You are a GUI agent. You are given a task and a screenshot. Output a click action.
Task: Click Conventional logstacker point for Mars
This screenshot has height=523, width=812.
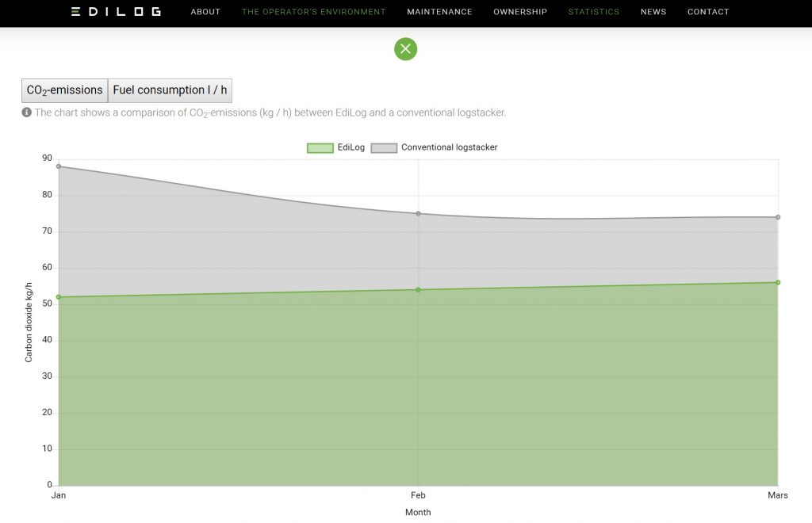click(x=778, y=217)
